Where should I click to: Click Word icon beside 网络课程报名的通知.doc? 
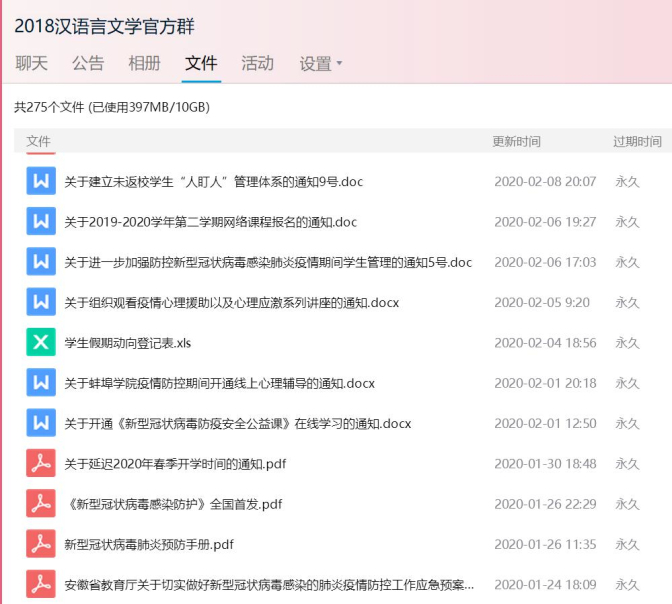click(x=41, y=222)
